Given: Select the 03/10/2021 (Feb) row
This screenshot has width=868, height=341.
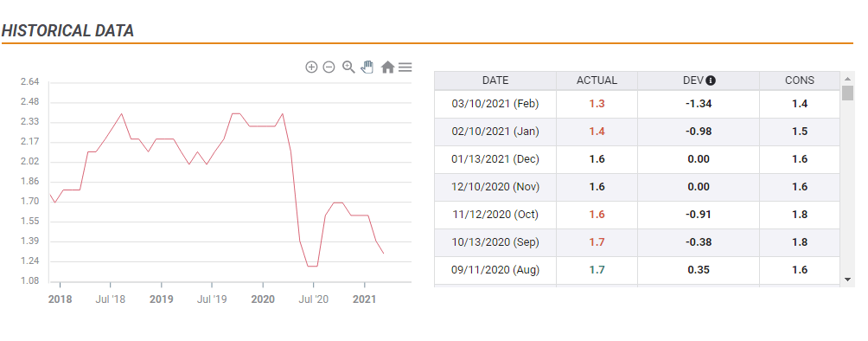Looking at the screenshot, I should click(637, 104).
